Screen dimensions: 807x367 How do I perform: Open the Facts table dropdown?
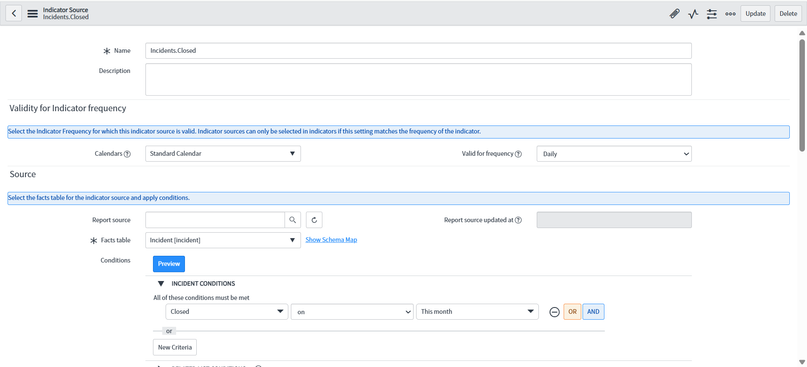click(223, 240)
